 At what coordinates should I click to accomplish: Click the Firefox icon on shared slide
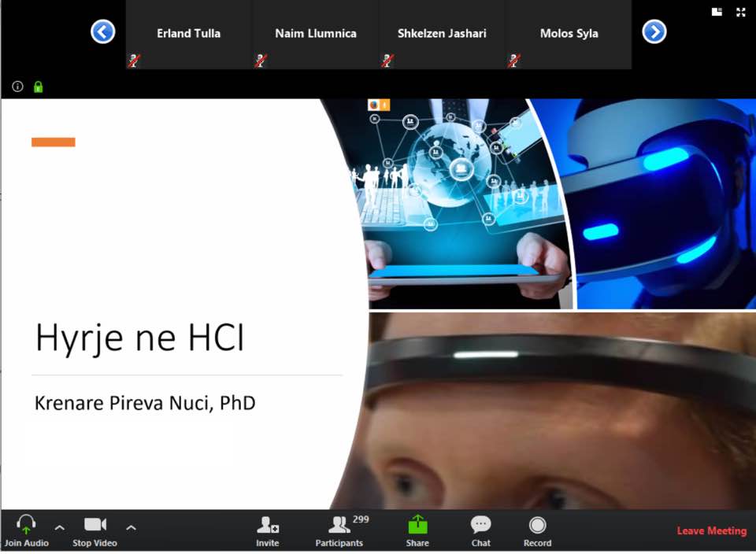click(x=373, y=105)
